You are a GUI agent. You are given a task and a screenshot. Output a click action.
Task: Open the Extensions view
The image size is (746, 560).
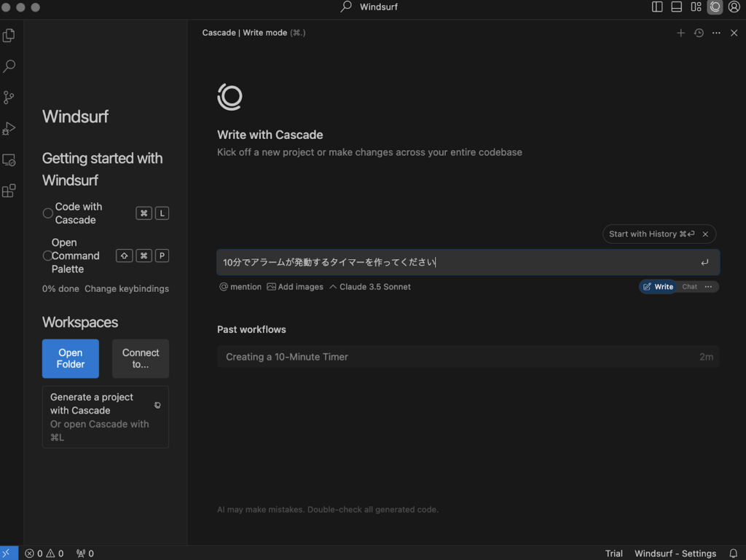click(x=9, y=191)
